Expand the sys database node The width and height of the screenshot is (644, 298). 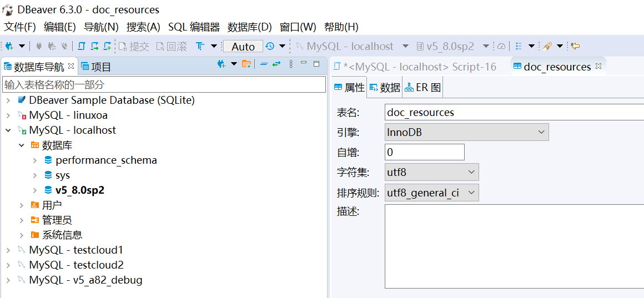[36, 175]
